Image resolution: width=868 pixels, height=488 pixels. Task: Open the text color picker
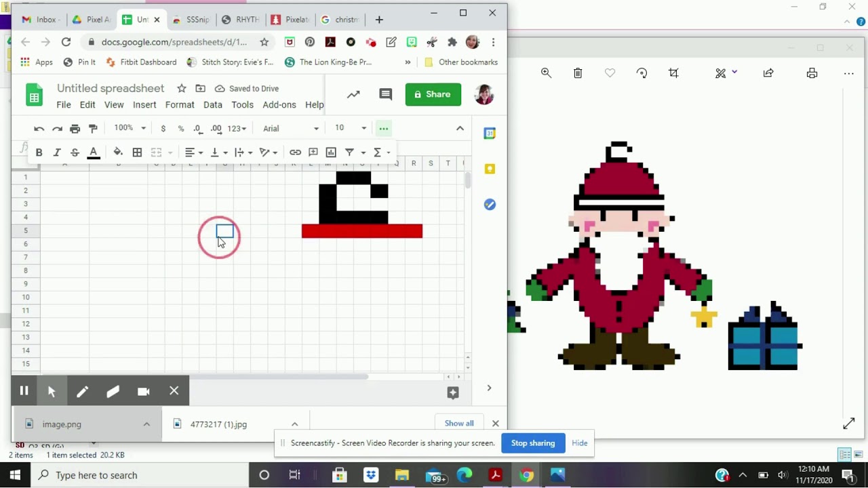(x=94, y=153)
